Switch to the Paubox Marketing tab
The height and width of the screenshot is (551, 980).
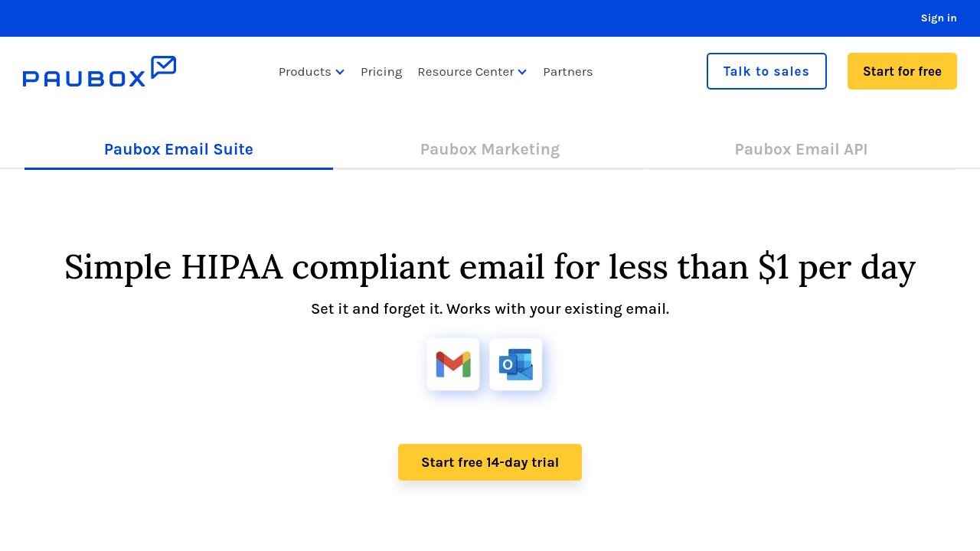[x=490, y=149]
